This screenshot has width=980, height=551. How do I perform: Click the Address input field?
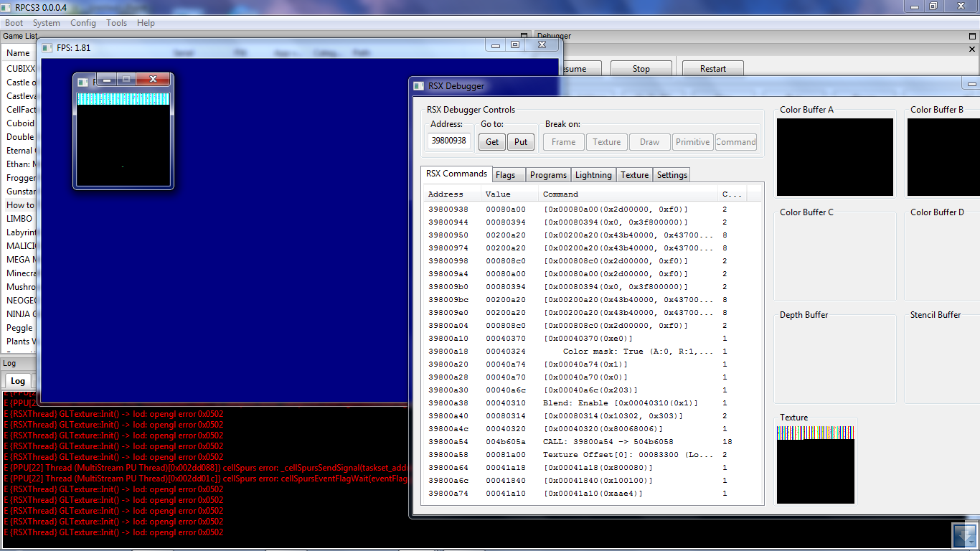coord(448,141)
